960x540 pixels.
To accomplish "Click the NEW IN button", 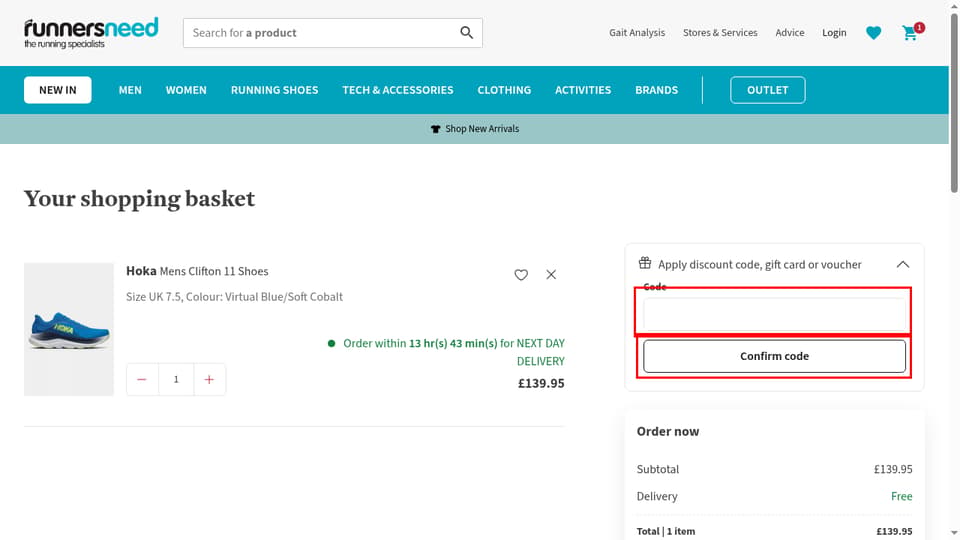I will coord(58,90).
